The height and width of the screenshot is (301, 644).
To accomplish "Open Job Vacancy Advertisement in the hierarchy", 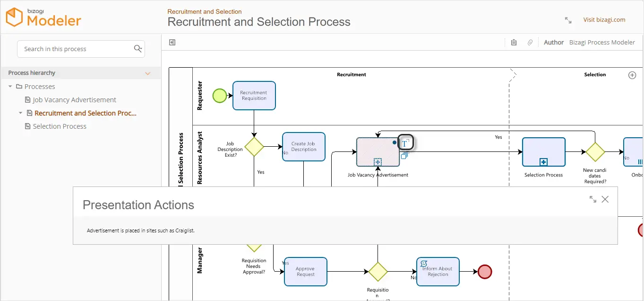I will (74, 100).
